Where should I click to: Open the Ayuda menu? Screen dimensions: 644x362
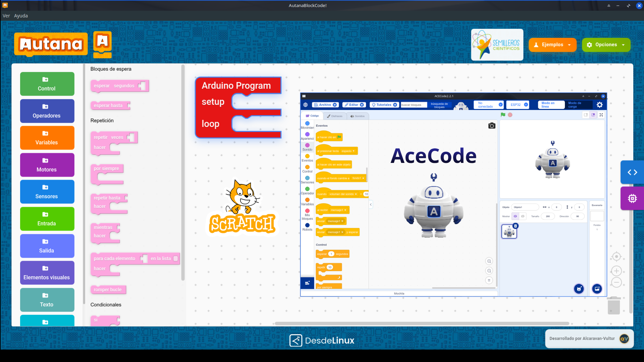pyautogui.click(x=21, y=16)
